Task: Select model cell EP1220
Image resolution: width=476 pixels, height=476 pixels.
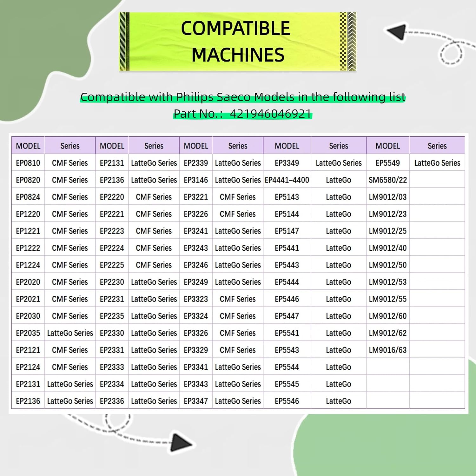Action: point(28,214)
